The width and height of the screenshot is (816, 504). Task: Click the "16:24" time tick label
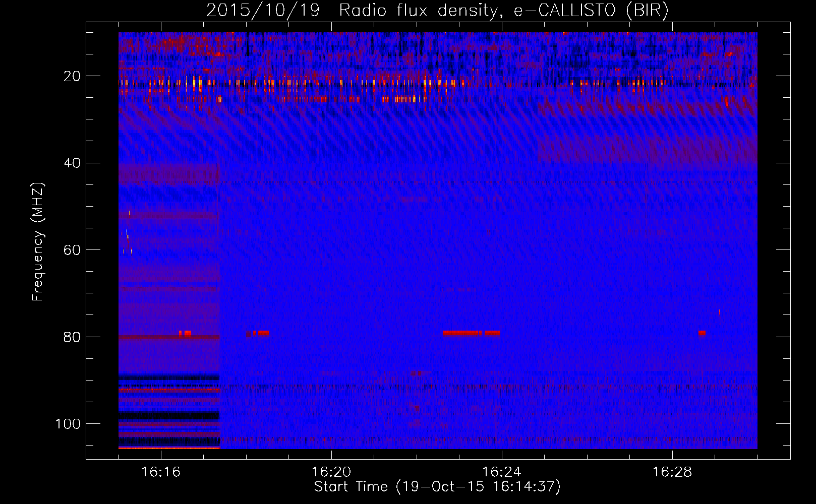502,472
